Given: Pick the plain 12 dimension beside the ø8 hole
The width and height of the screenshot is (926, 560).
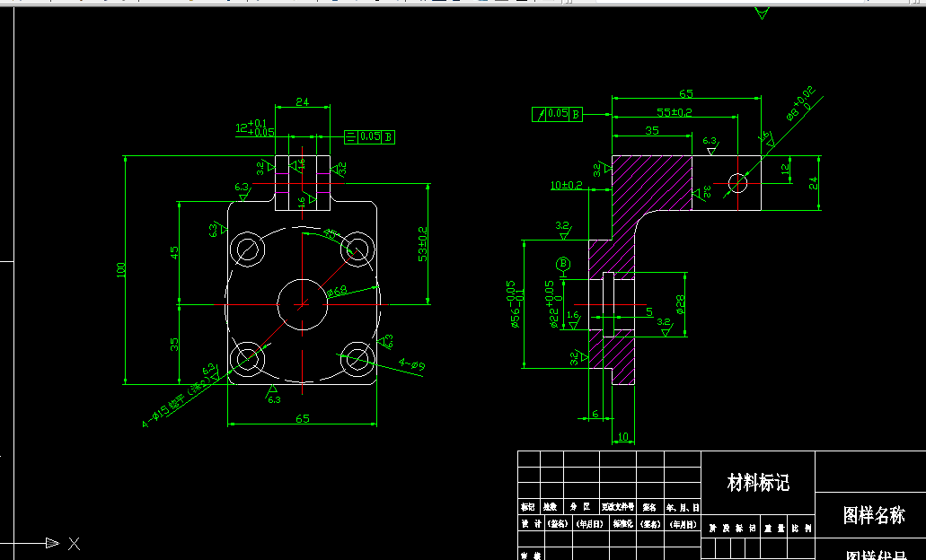Looking at the screenshot, I should click(785, 170).
